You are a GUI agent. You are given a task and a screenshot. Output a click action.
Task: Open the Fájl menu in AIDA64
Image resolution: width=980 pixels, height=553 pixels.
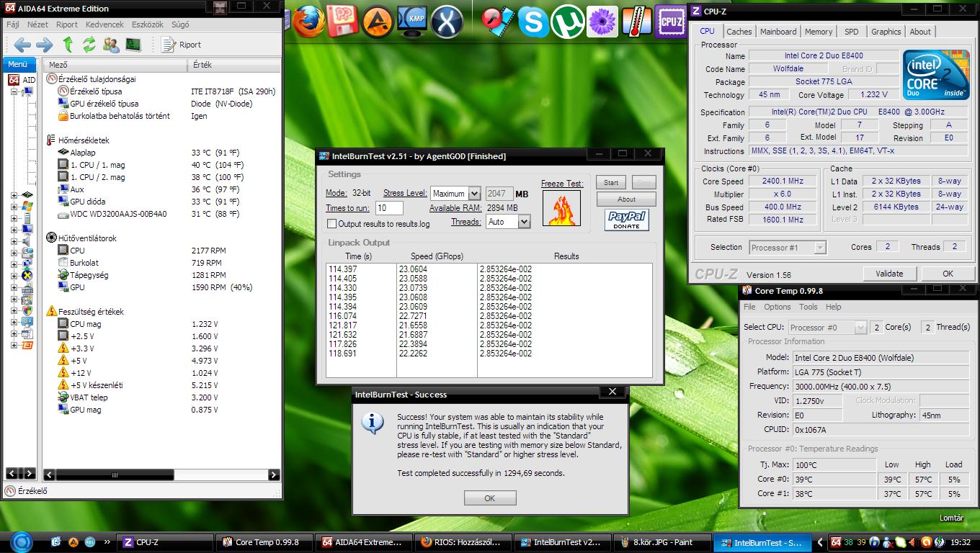pyautogui.click(x=13, y=24)
